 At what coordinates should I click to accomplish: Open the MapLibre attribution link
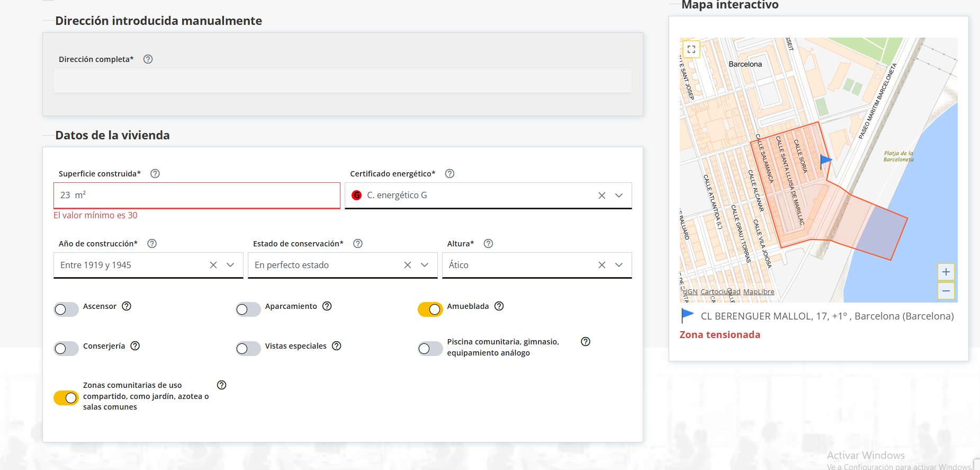(758, 292)
